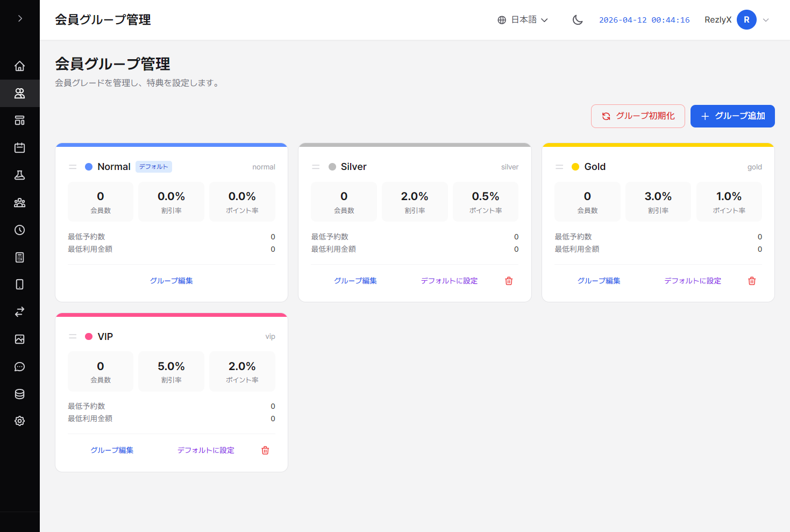This screenshot has width=790, height=532.
Task: Click VIP's 2.0% ポイント率 value
Action: 242,366
